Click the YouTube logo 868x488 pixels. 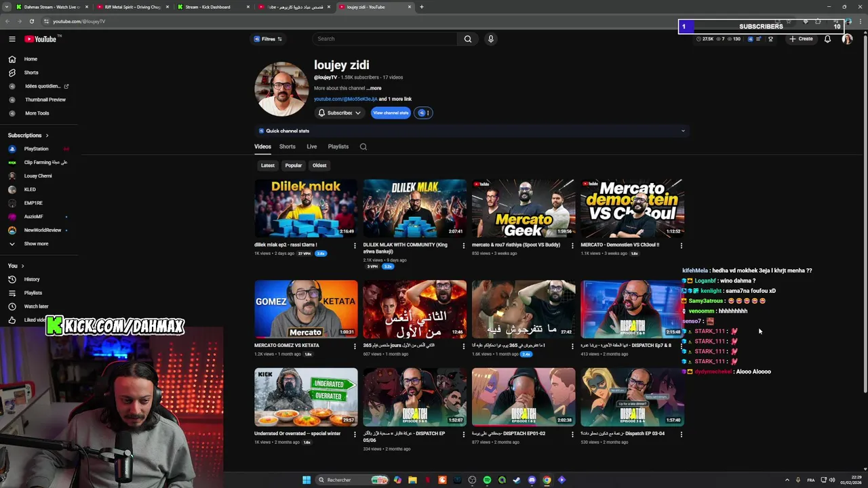(x=41, y=39)
